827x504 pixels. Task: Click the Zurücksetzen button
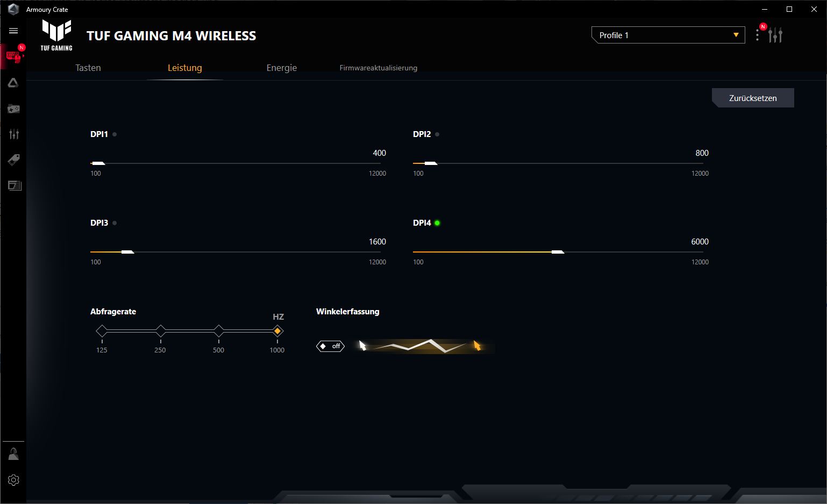tap(753, 98)
